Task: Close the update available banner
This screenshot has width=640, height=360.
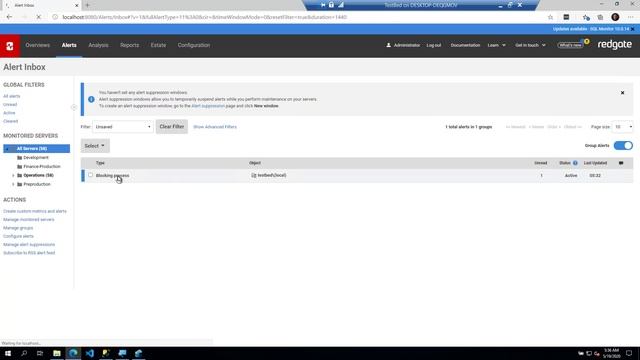Action: [633, 29]
